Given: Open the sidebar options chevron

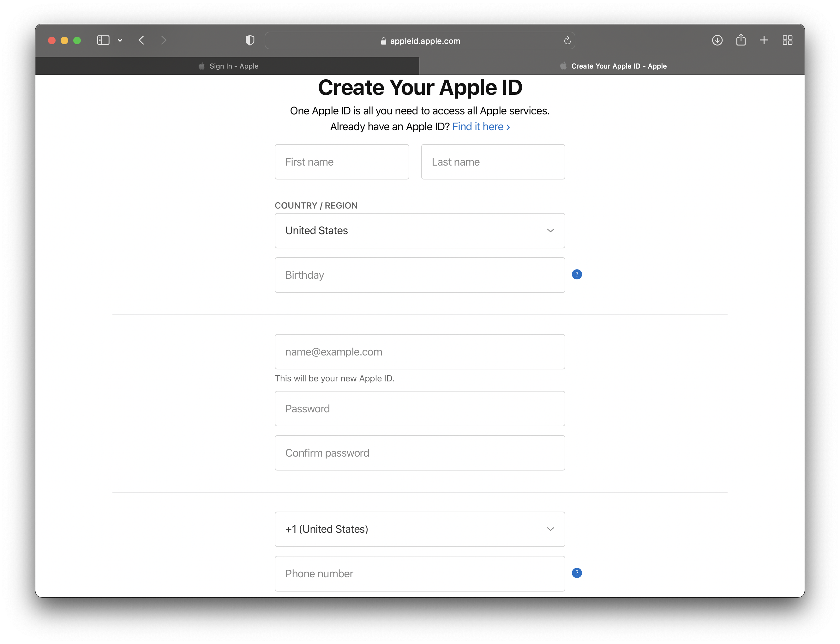Looking at the screenshot, I should [120, 40].
